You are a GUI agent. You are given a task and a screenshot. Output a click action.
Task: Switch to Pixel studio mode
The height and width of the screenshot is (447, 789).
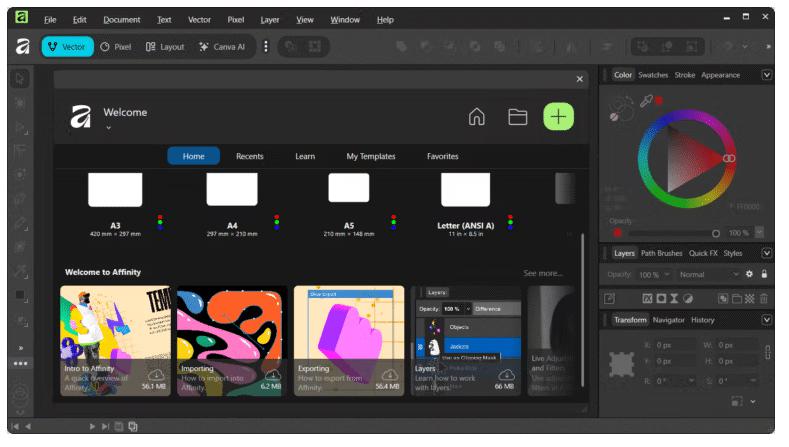[116, 46]
